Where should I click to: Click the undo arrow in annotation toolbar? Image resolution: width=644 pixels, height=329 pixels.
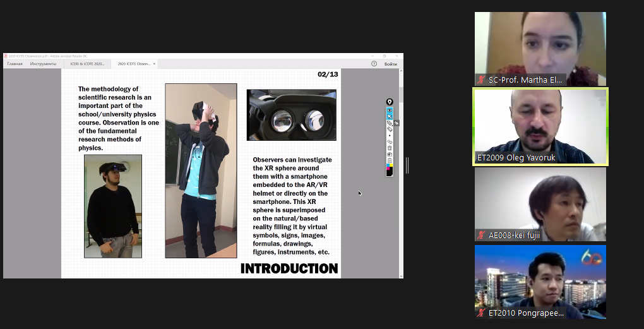[390, 141]
